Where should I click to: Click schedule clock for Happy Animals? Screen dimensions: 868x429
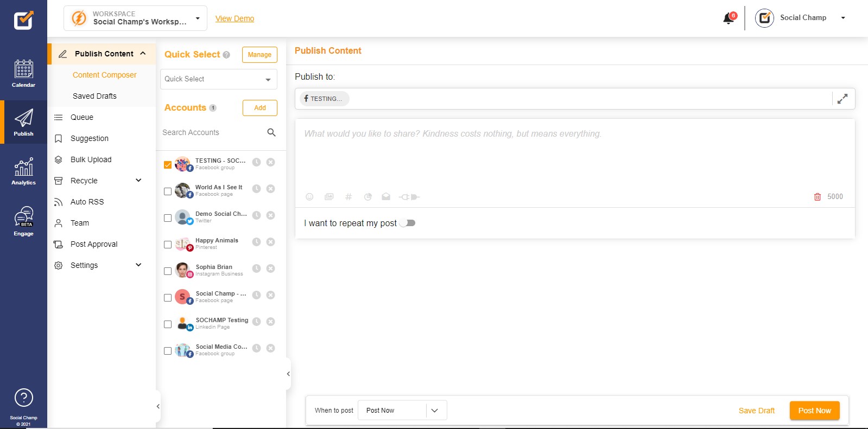(x=256, y=242)
